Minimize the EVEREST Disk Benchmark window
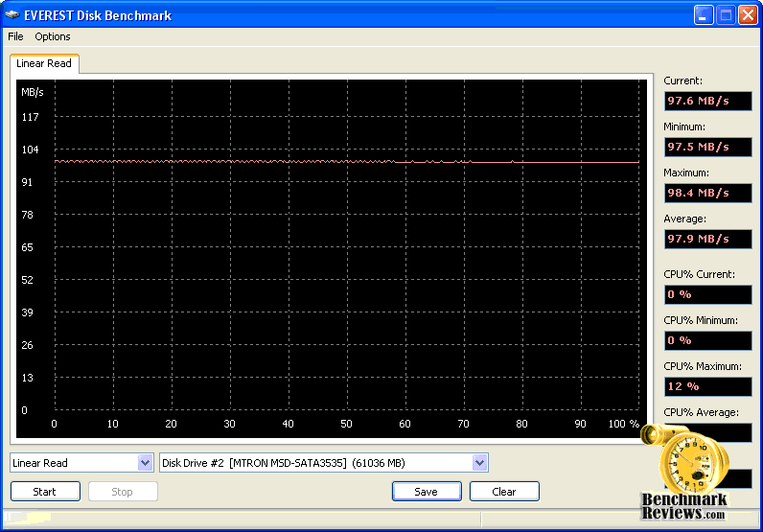The height and width of the screenshot is (532, 763). (704, 15)
